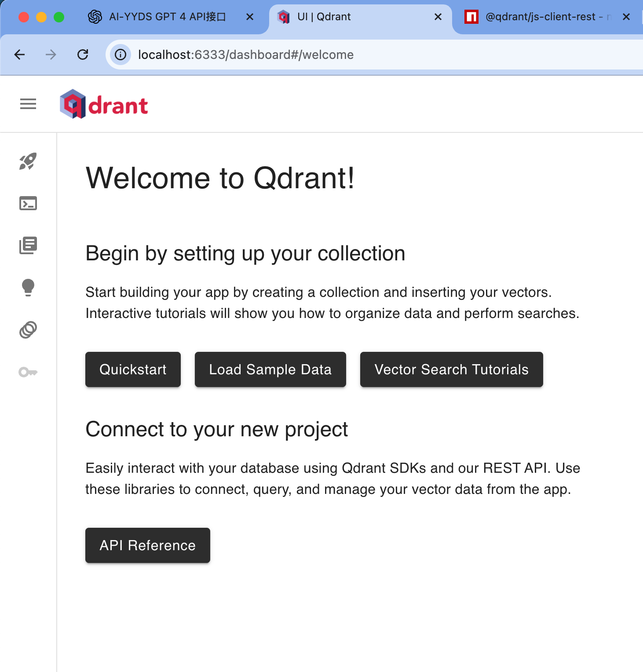Click the localhost:6333 address bar URL

[x=246, y=55]
